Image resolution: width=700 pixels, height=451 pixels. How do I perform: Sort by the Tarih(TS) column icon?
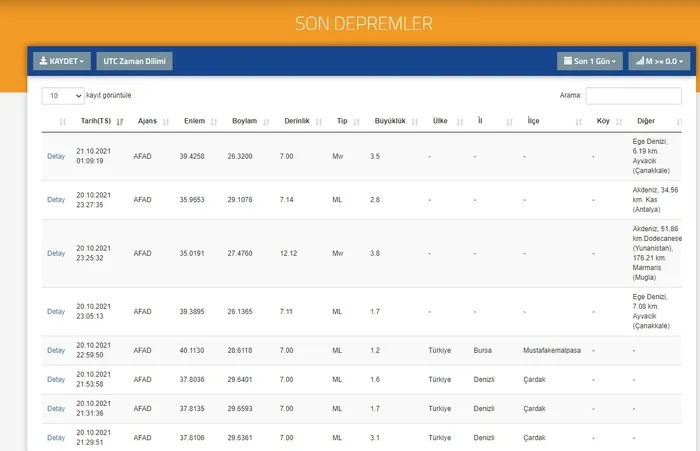pyautogui.click(x=120, y=122)
